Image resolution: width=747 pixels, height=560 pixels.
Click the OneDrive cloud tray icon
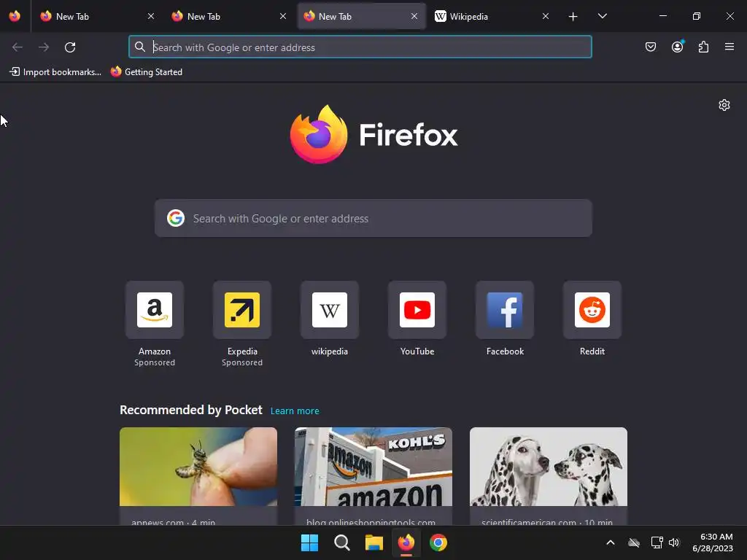pyautogui.click(x=634, y=542)
